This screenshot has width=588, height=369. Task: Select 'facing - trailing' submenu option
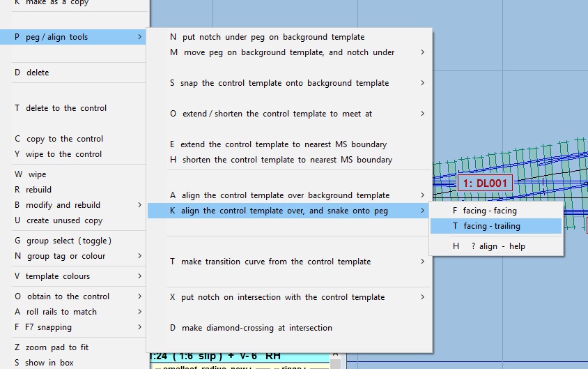(491, 226)
